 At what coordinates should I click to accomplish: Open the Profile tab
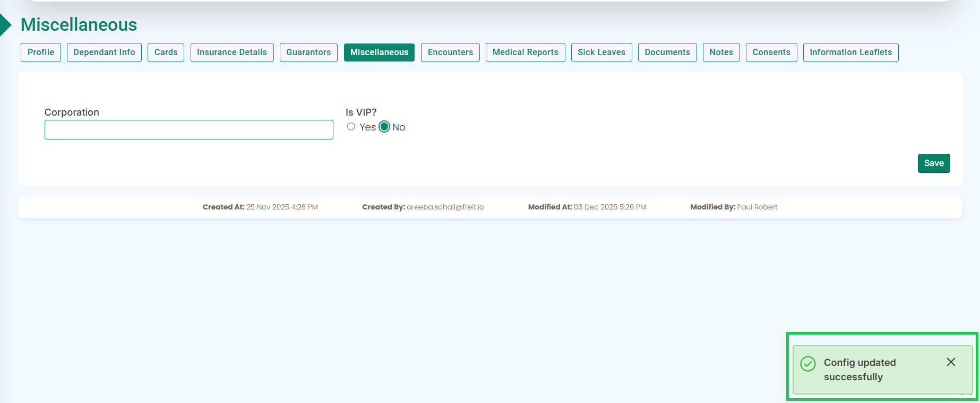pos(41,52)
